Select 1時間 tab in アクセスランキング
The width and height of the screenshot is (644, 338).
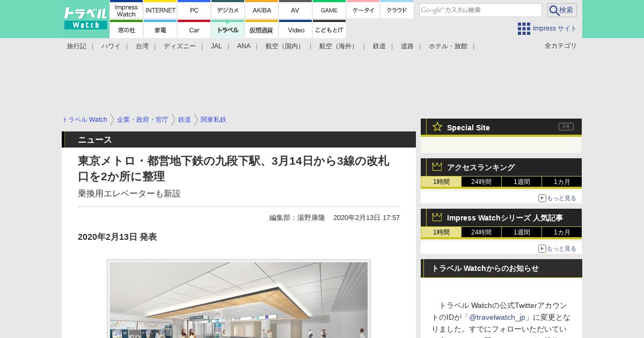[x=441, y=182]
